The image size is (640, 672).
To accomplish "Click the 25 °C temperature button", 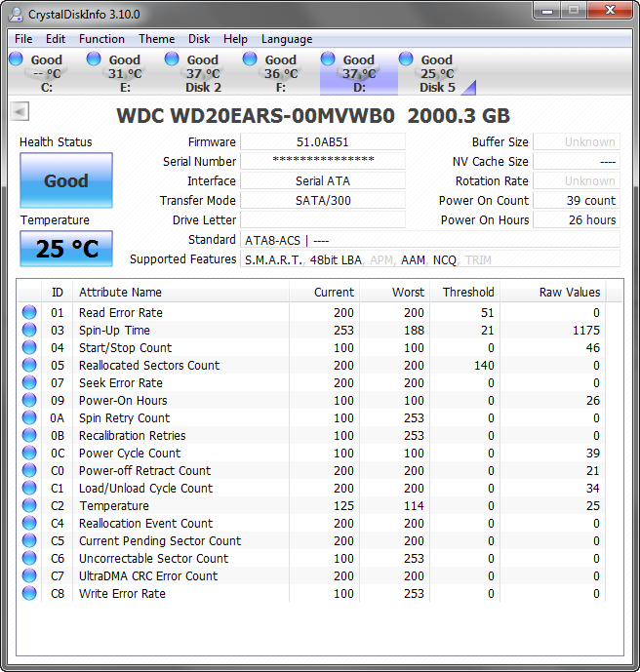I will (66, 249).
